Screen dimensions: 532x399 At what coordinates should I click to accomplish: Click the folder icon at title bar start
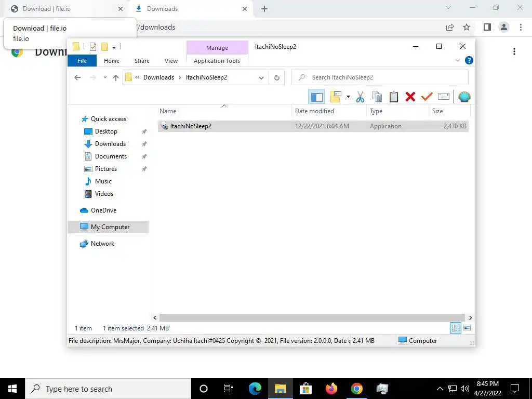tap(76, 46)
